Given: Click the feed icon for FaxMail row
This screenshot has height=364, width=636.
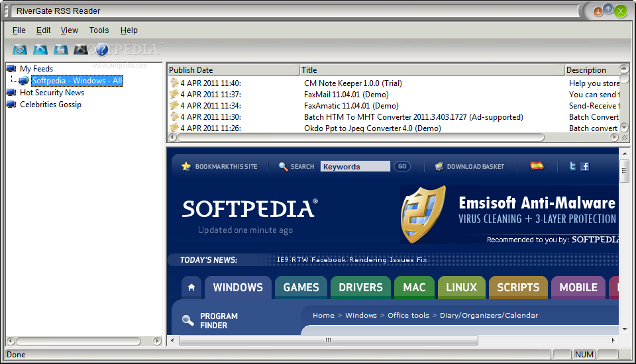Looking at the screenshot, I should pyautogui.click(x=174, y=95).
